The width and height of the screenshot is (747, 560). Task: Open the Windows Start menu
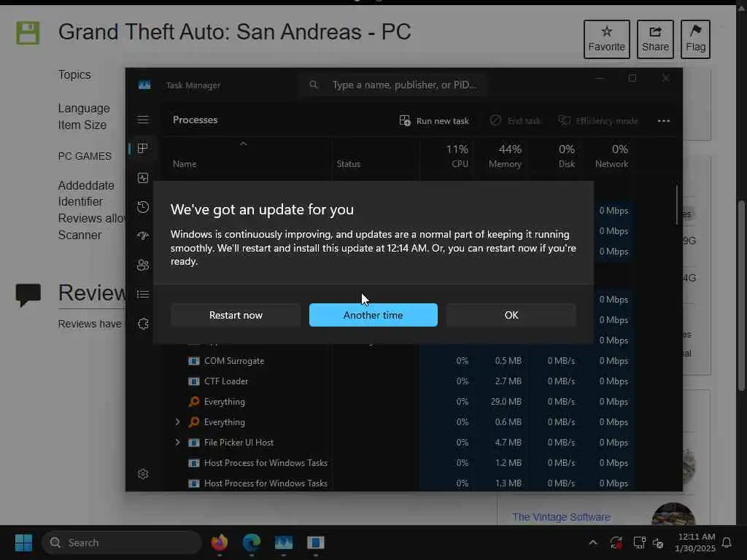pyautogui.click(x=23, y=542)
